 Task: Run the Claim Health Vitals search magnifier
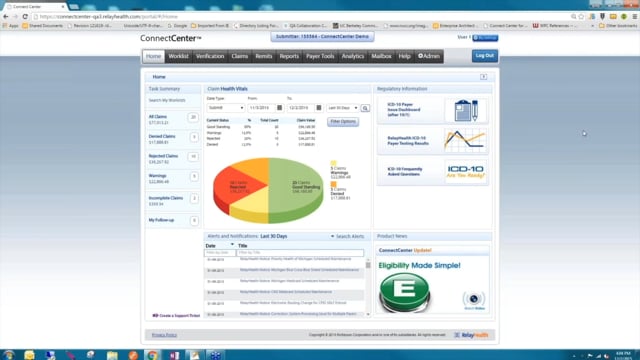pos(365,108)
